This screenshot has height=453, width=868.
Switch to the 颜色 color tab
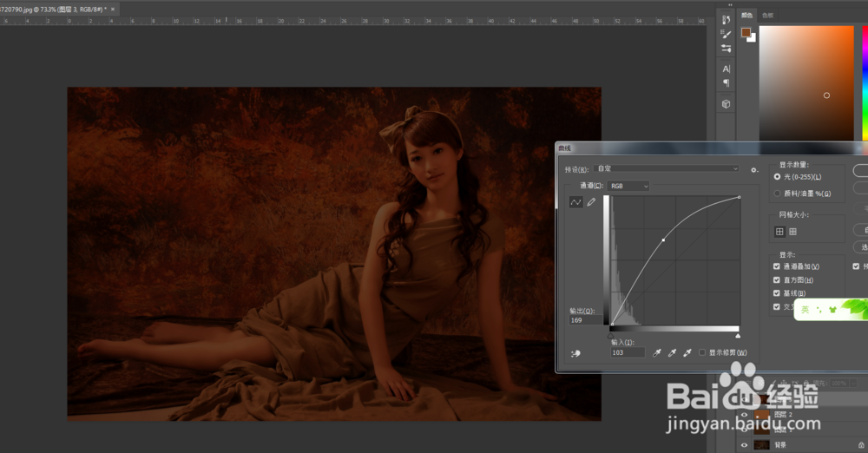pyautogui.click(x=746, y=15)
